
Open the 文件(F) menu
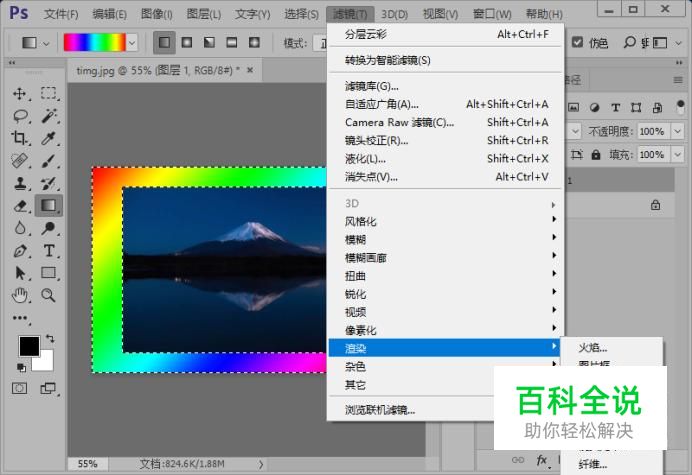point(61,14)
